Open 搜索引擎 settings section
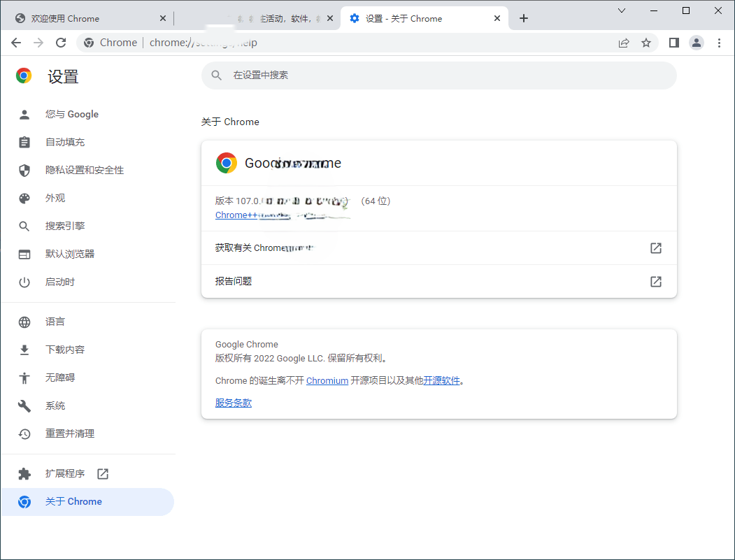 (x=87, y=226)
